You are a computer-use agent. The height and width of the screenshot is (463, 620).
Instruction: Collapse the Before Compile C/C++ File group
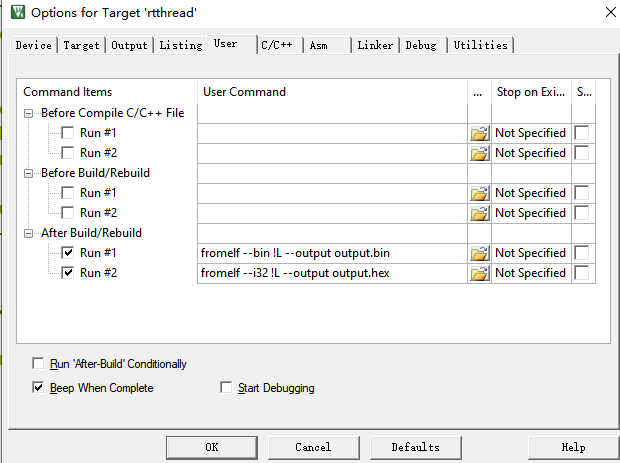tap(30, 113)
